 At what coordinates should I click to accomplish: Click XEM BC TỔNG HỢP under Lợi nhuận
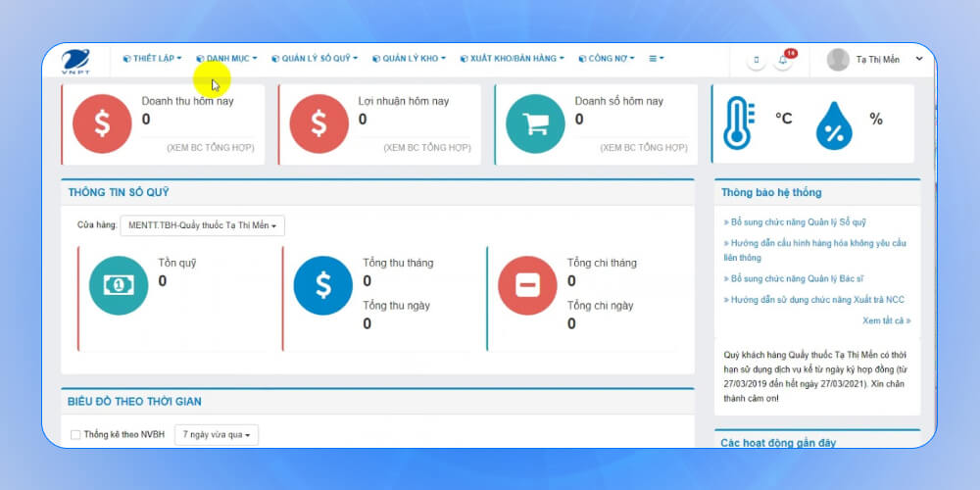pos(426,147)
